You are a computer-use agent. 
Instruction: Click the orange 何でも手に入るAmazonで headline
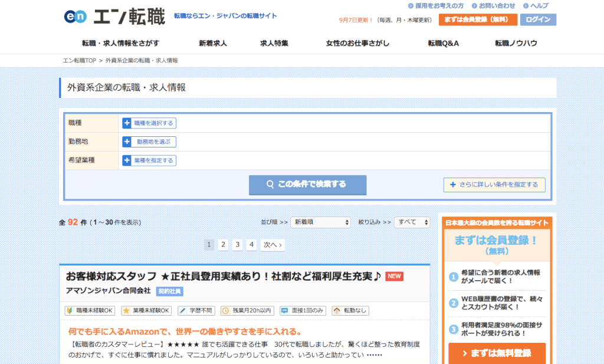(186, 332)
